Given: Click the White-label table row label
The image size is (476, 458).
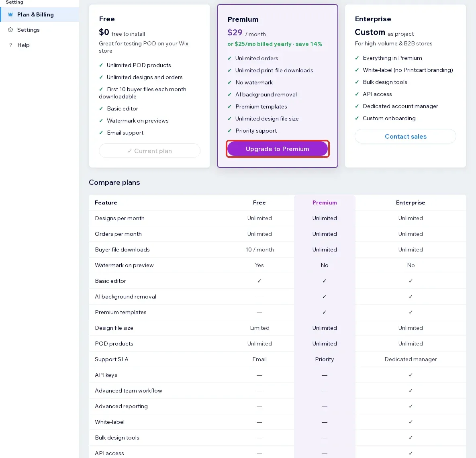Looking at the screenshot, I should click(110, 422).
